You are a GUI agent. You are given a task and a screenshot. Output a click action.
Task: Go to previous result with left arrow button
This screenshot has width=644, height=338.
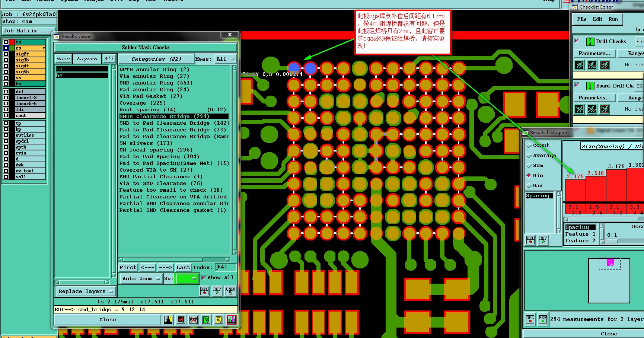tap(148, 267)
